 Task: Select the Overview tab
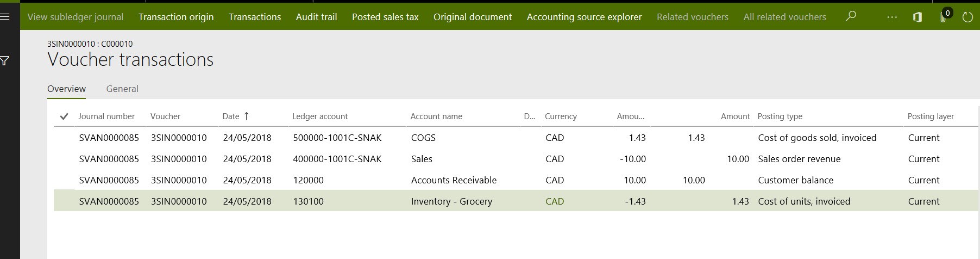point(66,89)
